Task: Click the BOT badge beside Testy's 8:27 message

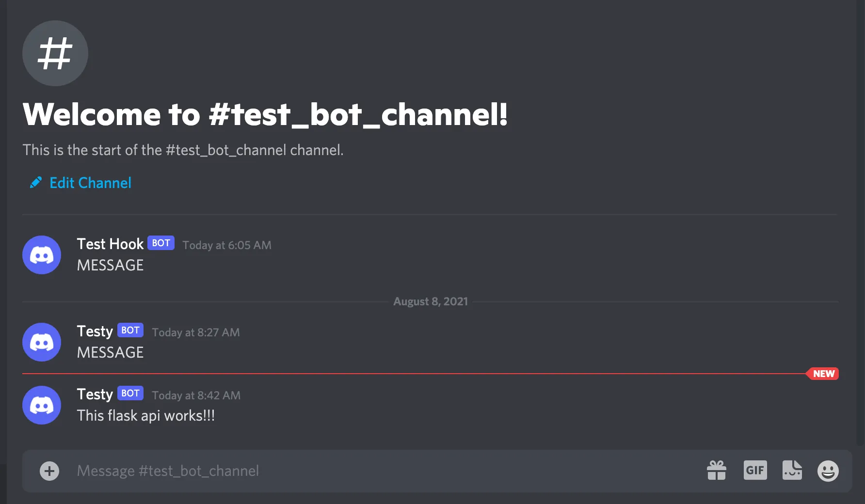Action: click(130, 330)
